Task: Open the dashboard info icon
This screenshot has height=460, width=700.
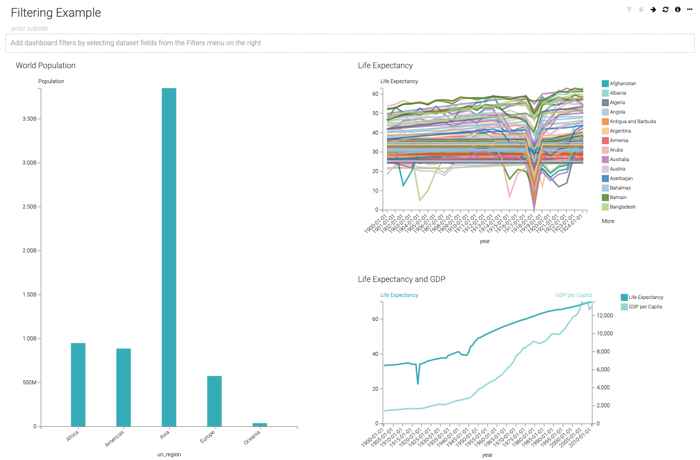Action: coord(677,10)
